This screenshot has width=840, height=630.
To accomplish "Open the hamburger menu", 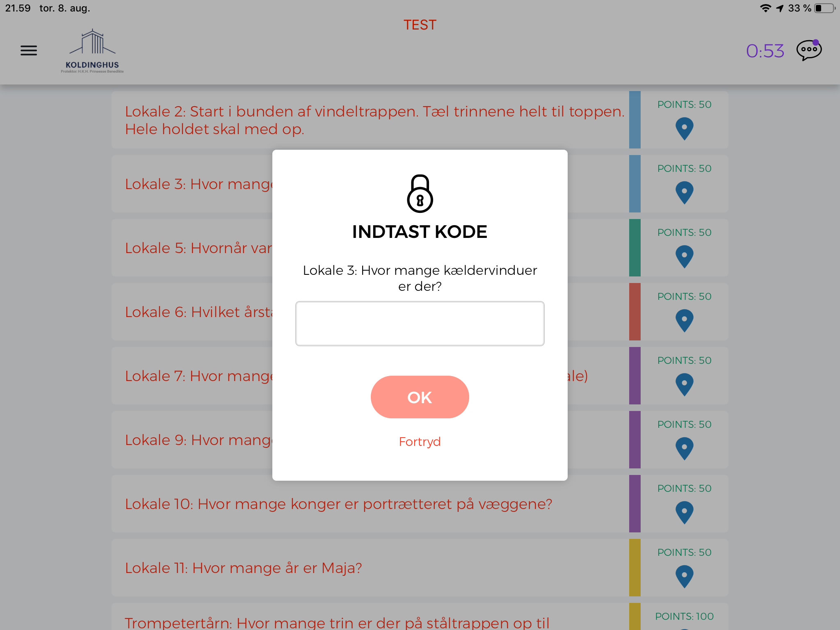I will pyautogui.click(x=29, y=50).
